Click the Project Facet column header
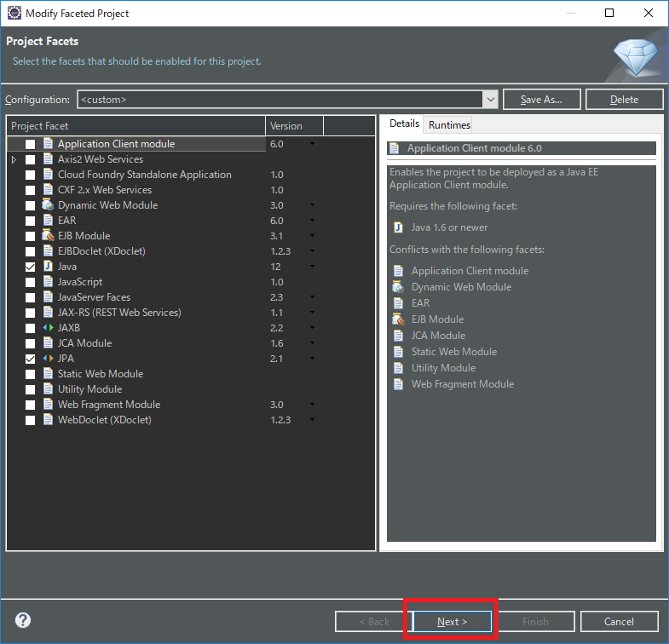669x644 pixels. point(136,126)
